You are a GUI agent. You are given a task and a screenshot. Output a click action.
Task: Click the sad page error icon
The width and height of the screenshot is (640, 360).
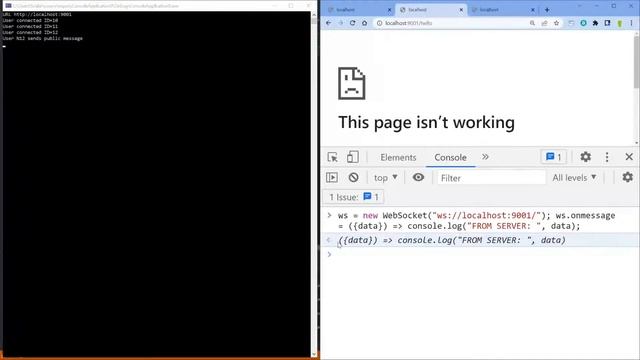[351, 83]
